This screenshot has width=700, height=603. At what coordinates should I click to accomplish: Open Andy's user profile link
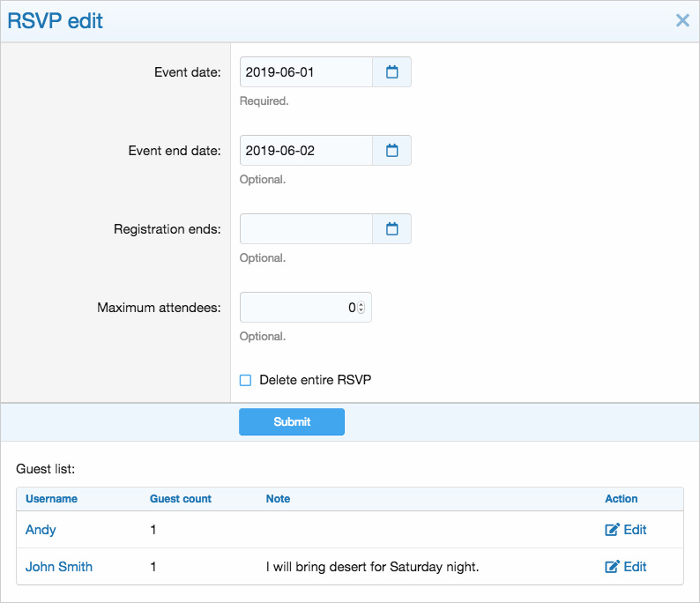click(x=41, y=529)
